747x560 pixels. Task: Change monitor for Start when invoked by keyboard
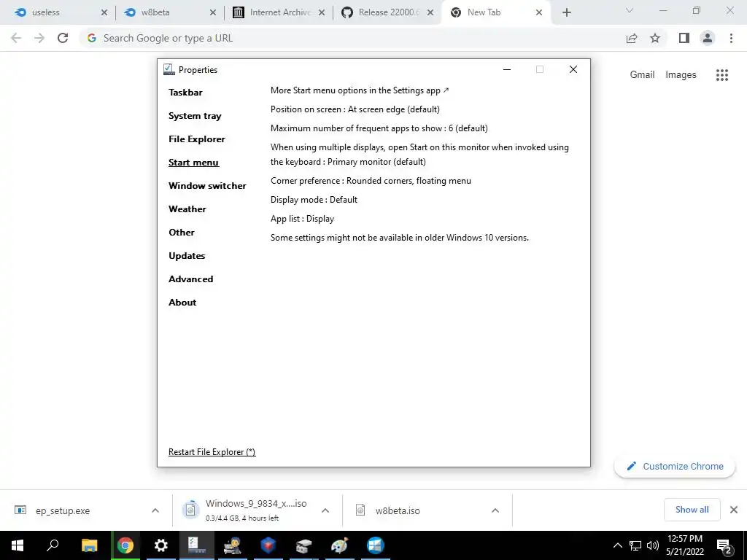tap(419, 155)
